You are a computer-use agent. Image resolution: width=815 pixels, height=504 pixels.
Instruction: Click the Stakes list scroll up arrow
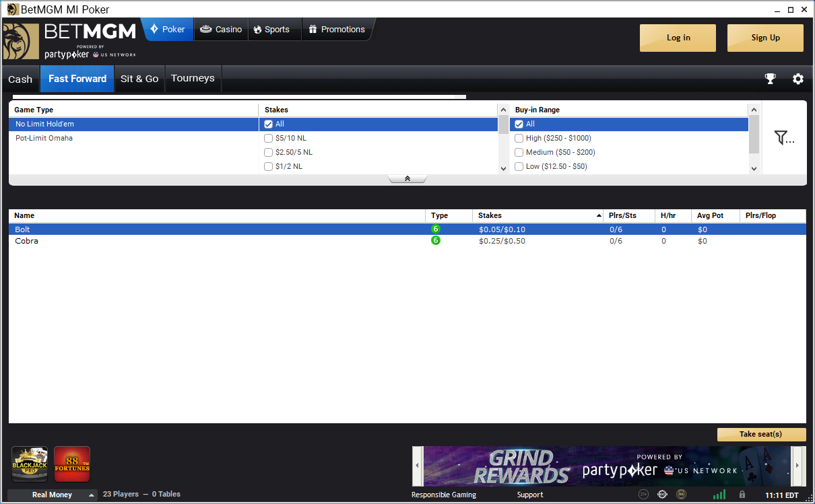504,110
